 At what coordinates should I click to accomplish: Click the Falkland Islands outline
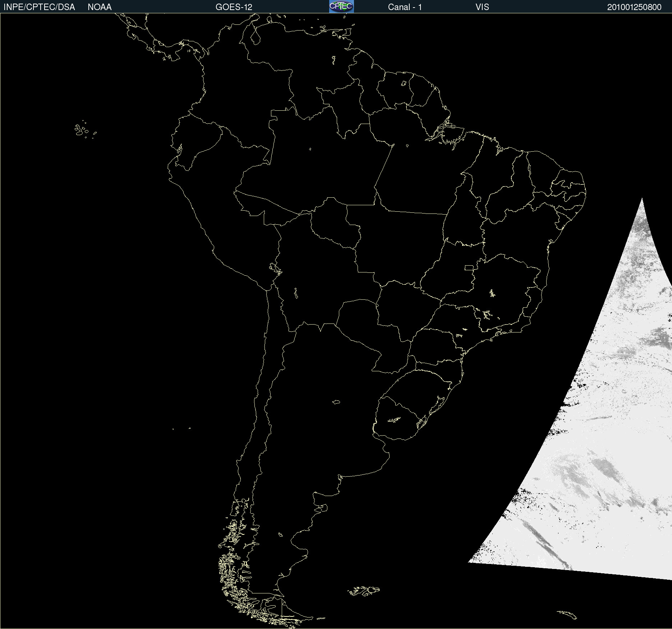[364, 591]
